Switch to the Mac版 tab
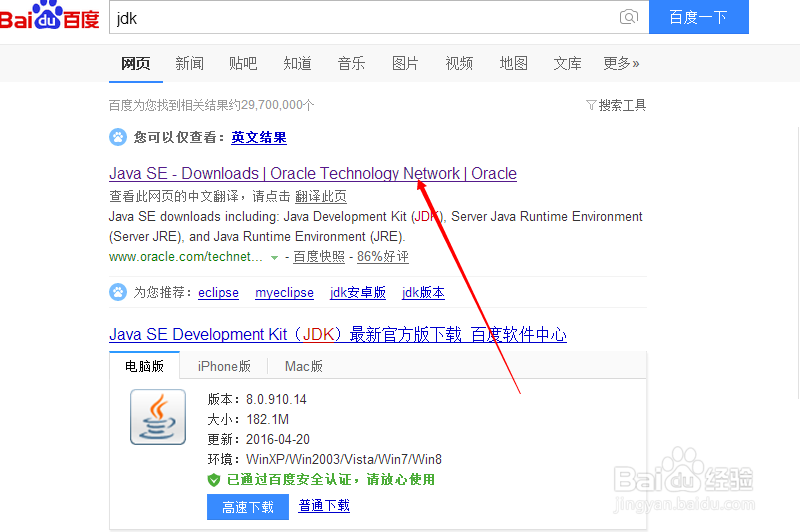 click(304, 366)
